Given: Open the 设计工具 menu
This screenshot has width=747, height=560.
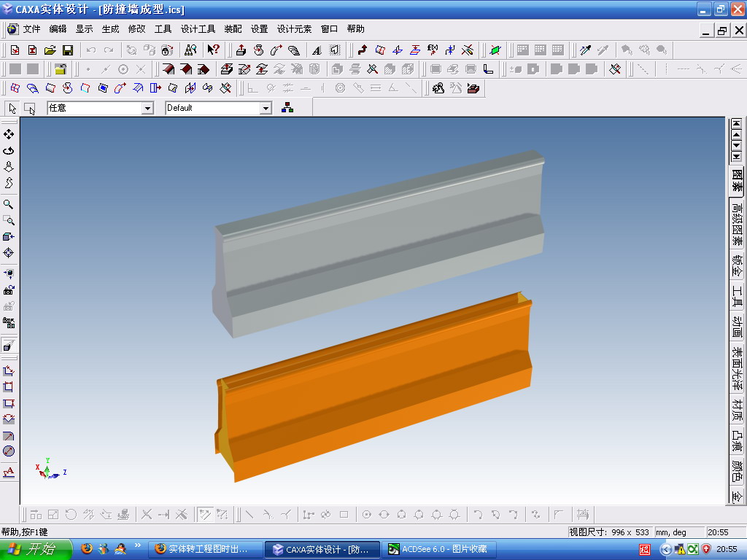Looking at the screenshot, I should (198, 29).
